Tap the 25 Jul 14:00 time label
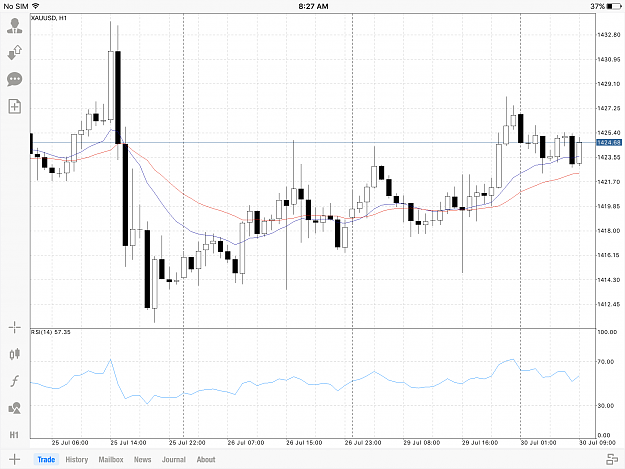625x469 pixels. (128, 443)
